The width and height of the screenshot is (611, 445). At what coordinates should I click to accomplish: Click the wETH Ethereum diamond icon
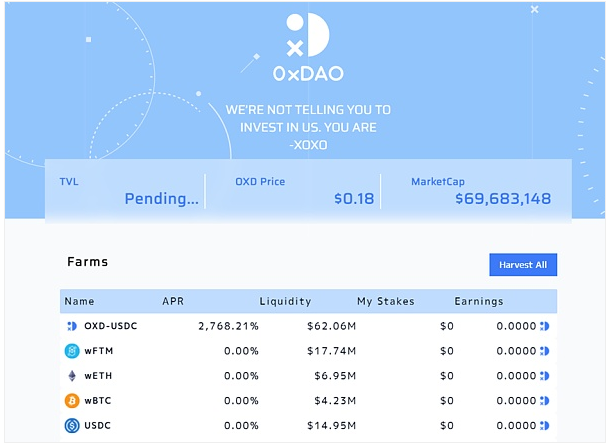72,376
